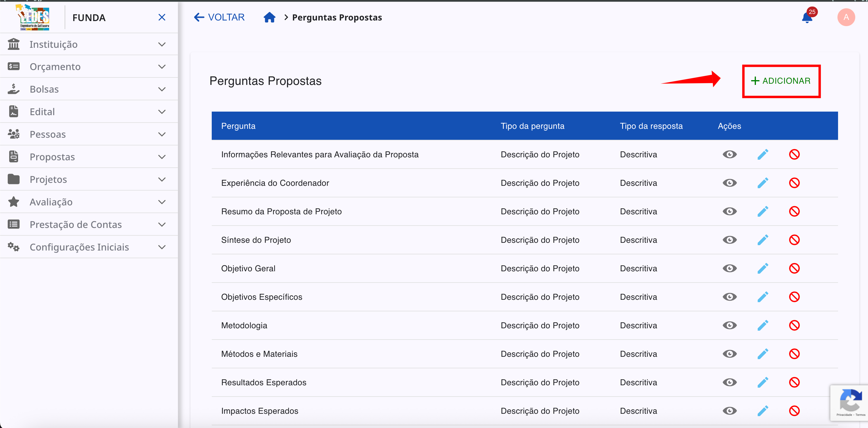Open the Perguntas Propostas breadcrumb

click(x=337, y=17)
